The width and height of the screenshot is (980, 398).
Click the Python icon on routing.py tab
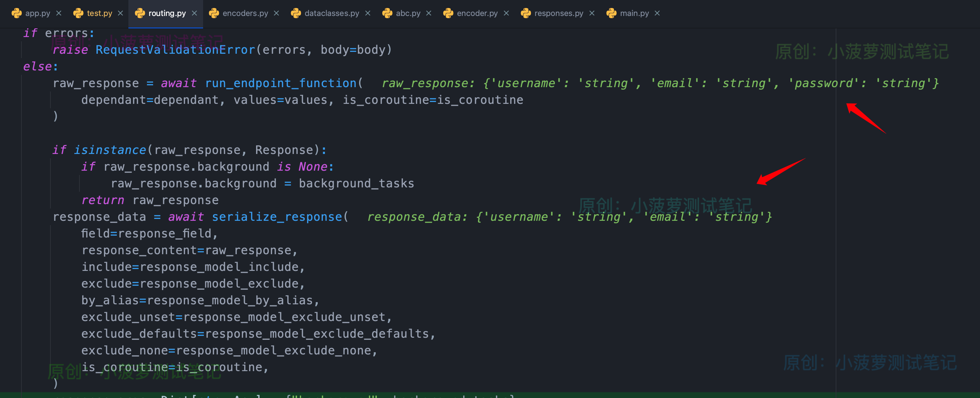140,13
